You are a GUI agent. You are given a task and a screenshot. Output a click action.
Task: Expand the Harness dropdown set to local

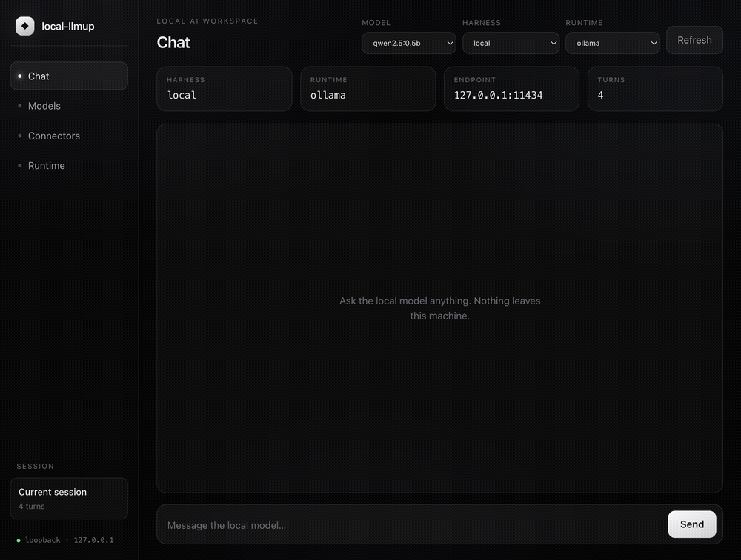pyautogui.click(x=511, y=43)
